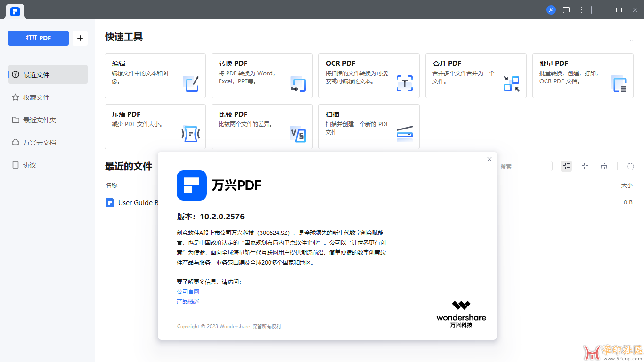
Task: Click the 大小 column header
Action: (627, 185)
